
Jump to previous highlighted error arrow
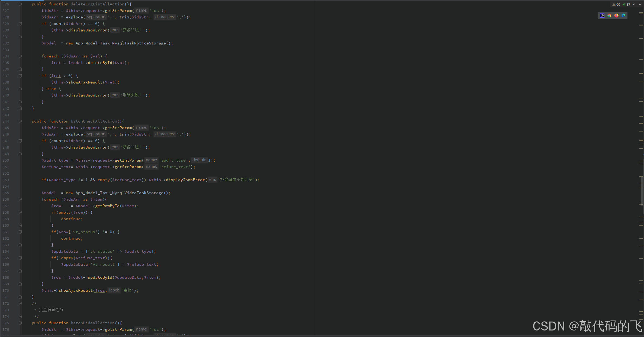tap(634, 4)
